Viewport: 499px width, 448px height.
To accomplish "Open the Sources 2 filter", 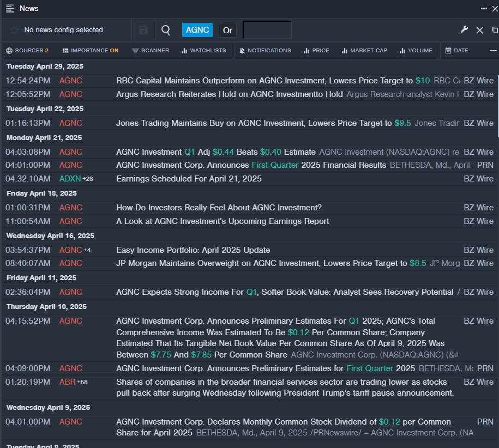I will click(x=27, y=51).
